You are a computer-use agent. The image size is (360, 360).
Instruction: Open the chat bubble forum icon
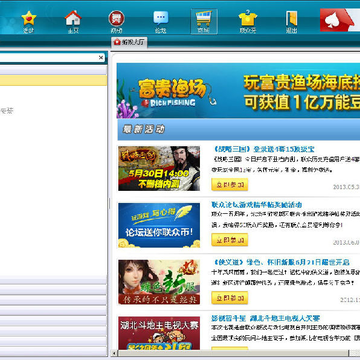pos(161,18)
